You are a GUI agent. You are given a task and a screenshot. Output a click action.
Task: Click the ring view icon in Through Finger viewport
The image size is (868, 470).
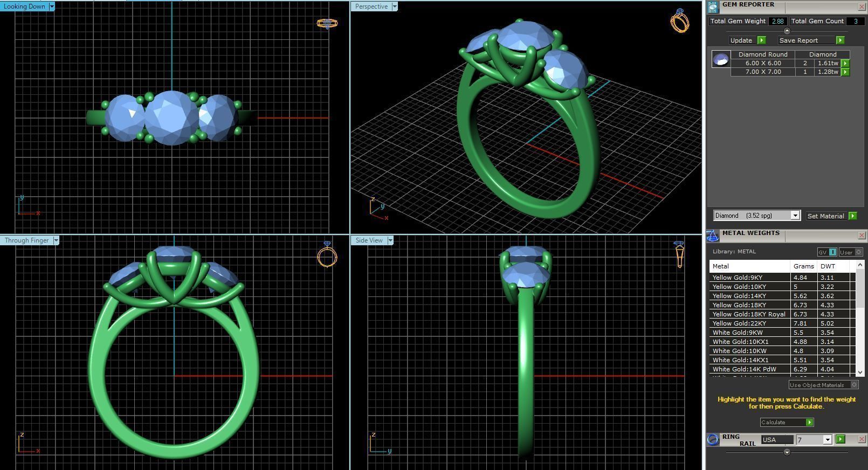(x=327, y=254)
